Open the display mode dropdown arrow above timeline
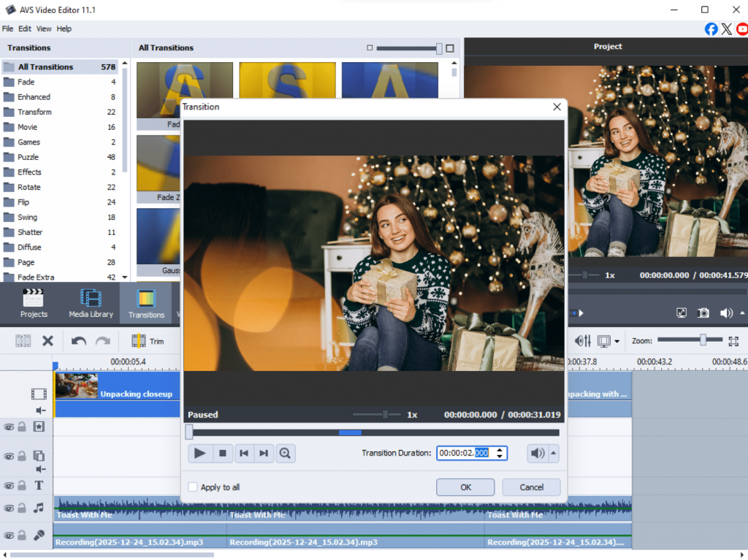This screenshot has width=748, height=560. pos(617,342)
